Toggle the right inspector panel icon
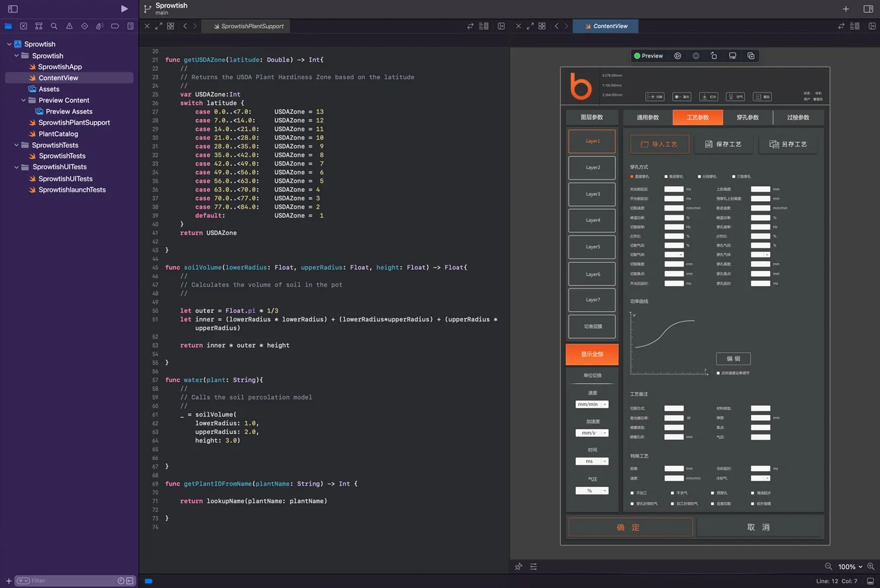880x588 pixels. click(868, 9)
